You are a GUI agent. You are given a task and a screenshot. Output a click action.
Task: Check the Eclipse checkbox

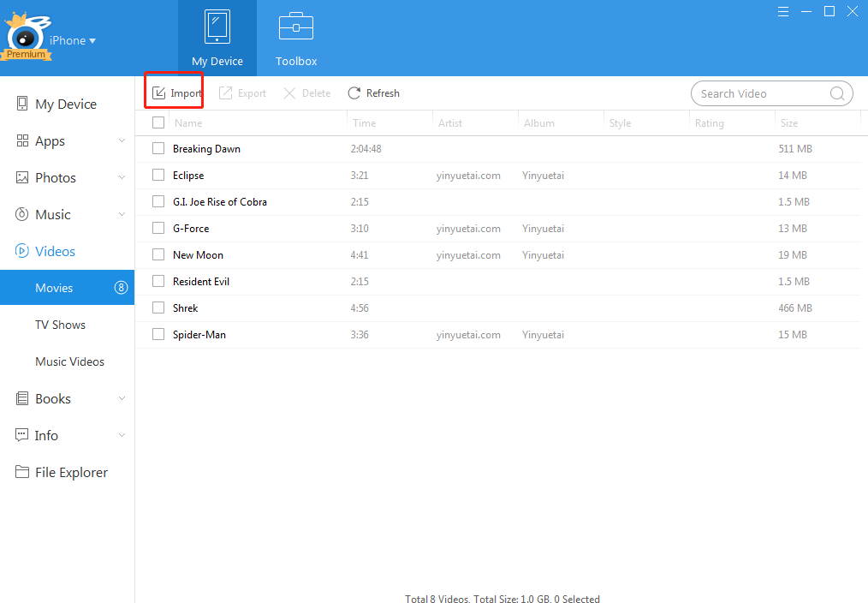pyautogui.click(x=158, y=175)
